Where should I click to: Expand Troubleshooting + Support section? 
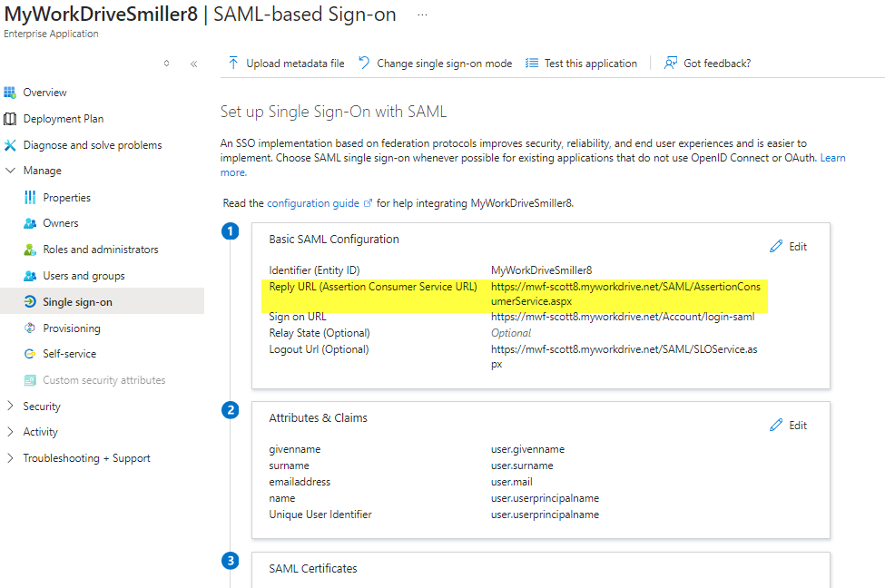(11, 458)
